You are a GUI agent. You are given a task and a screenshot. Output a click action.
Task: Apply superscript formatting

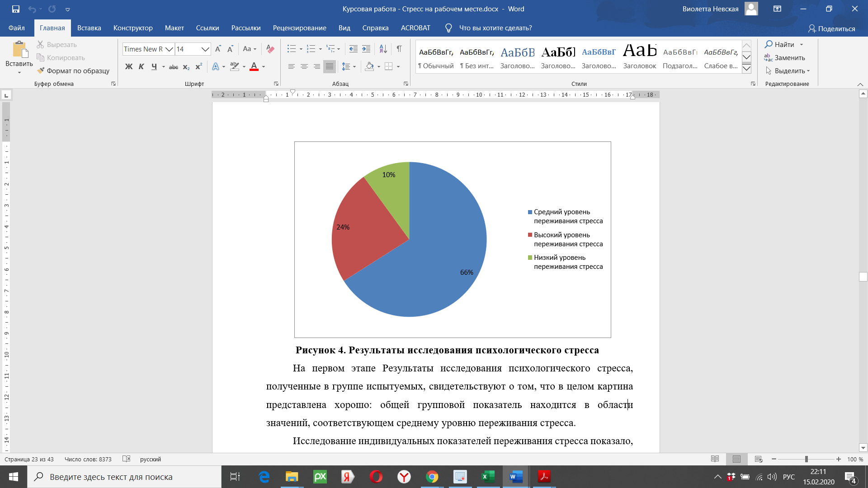198,67
